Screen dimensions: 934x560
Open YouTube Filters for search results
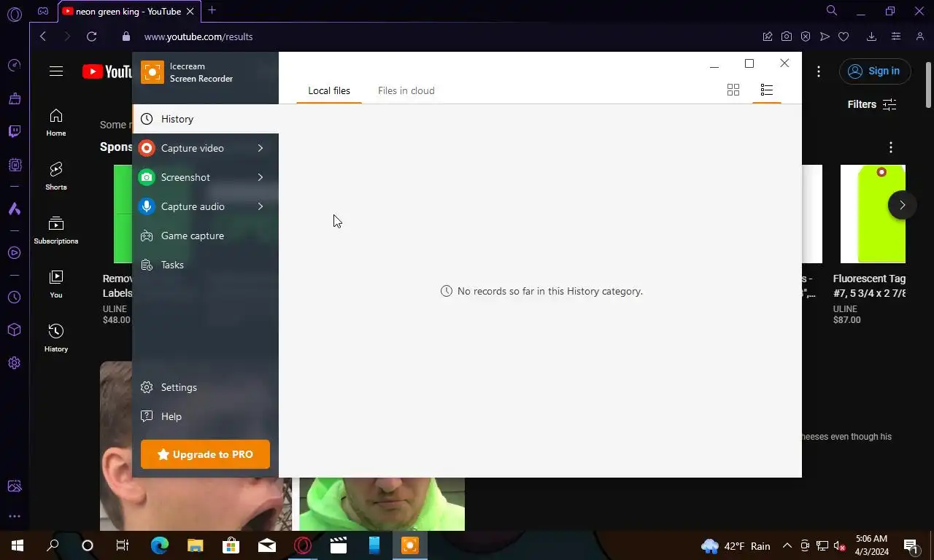872,104
